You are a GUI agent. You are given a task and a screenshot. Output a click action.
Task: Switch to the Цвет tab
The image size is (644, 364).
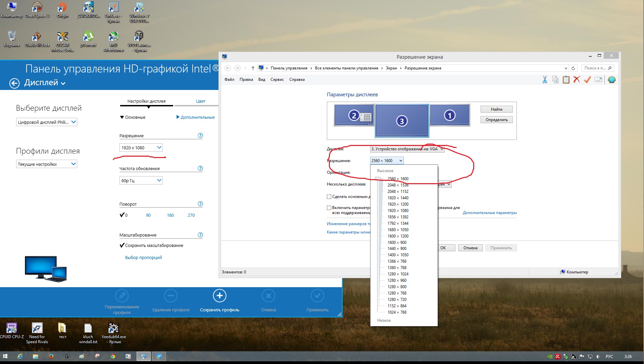[x=201, y=101]
